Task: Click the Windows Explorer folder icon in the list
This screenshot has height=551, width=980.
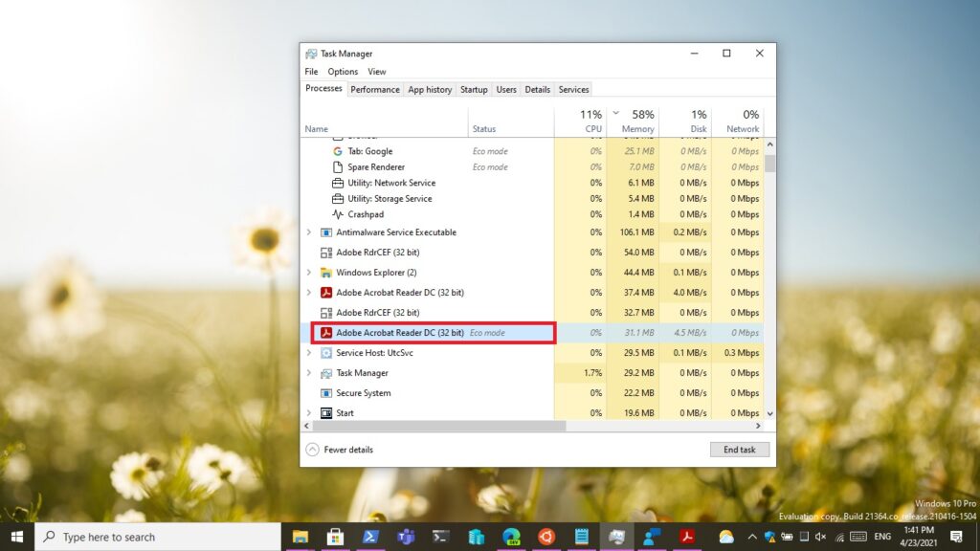Action: 325,273
